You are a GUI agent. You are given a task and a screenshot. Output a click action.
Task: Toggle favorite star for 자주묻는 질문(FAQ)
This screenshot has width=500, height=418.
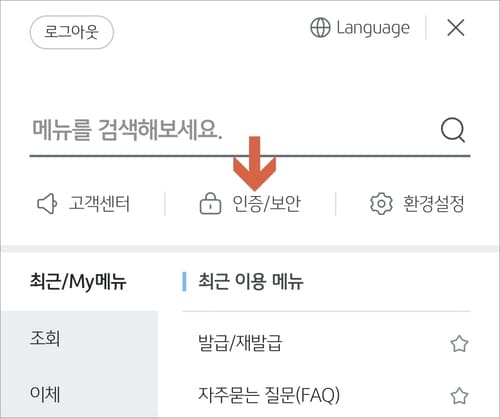[459, 396]
